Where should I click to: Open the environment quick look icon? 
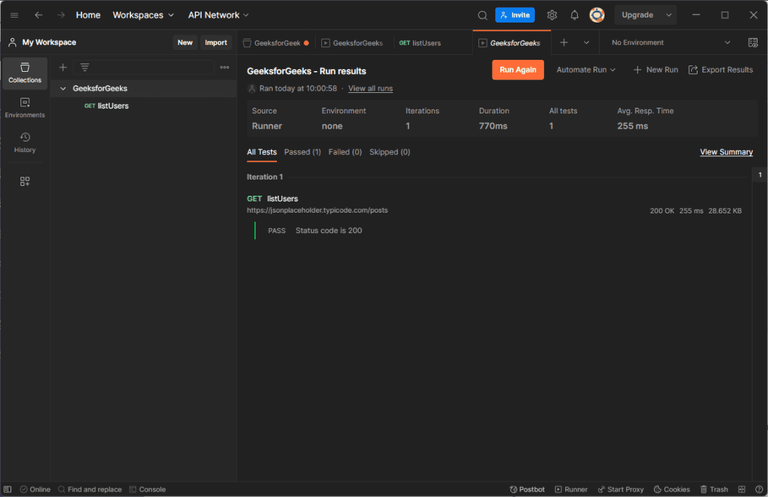(x=753, y=43)
